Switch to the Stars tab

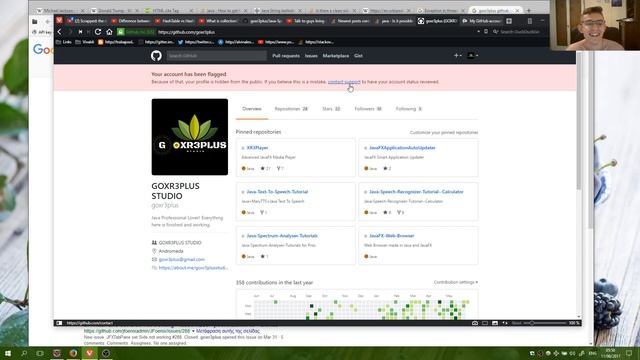(331, 109)
